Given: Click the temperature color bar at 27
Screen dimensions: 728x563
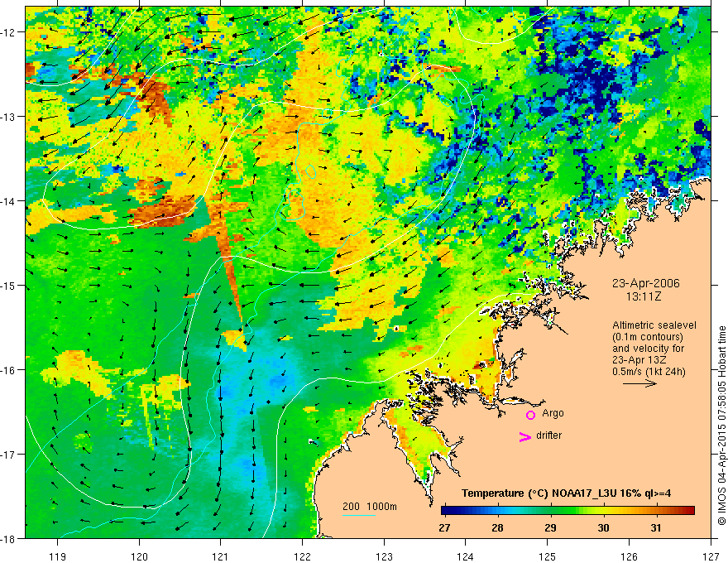Looking at the screenshot, I should pos(445,511).
